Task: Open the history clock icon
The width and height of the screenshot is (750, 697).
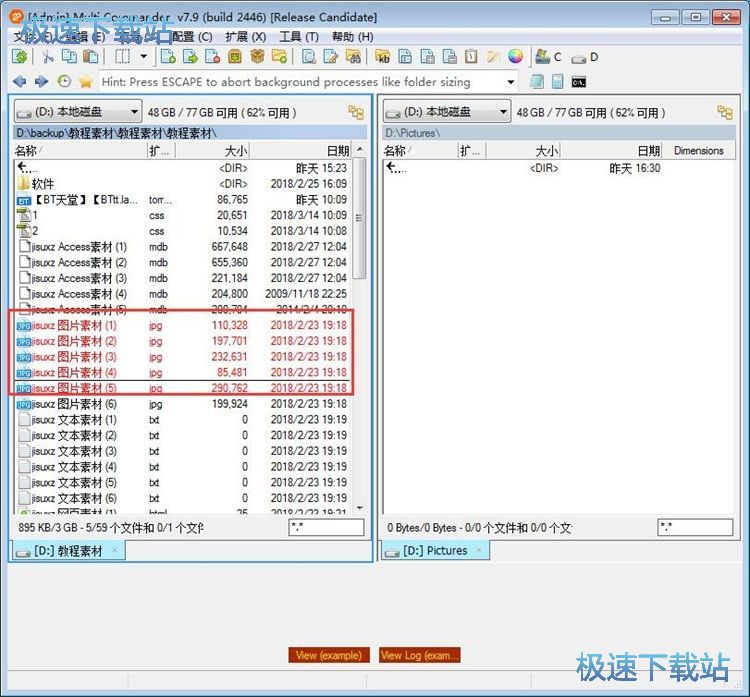Action: click(x=64, y=82)
